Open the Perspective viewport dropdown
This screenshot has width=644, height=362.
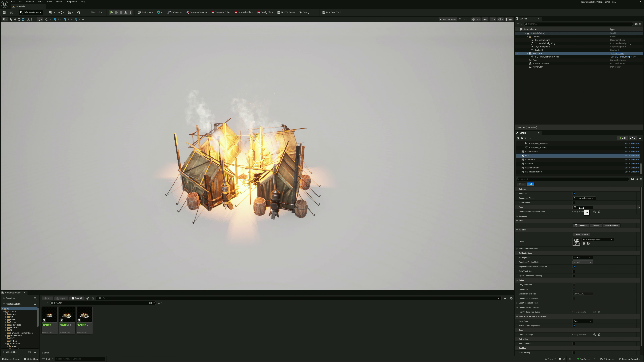pyautogui.click(x=448, y=19)
